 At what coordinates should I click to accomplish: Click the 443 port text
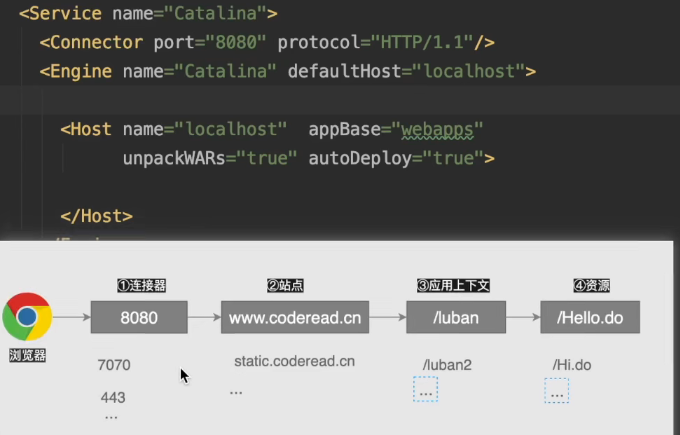[x=113, y=398]
